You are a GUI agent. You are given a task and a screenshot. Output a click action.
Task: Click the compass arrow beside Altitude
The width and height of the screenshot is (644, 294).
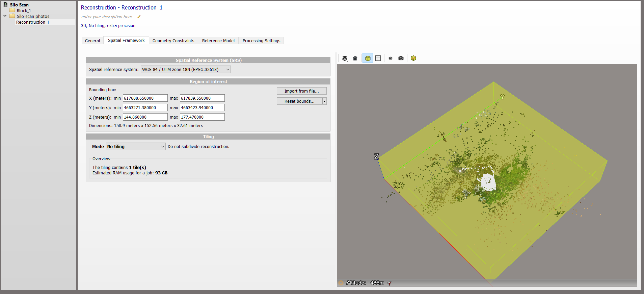point(389,283)
